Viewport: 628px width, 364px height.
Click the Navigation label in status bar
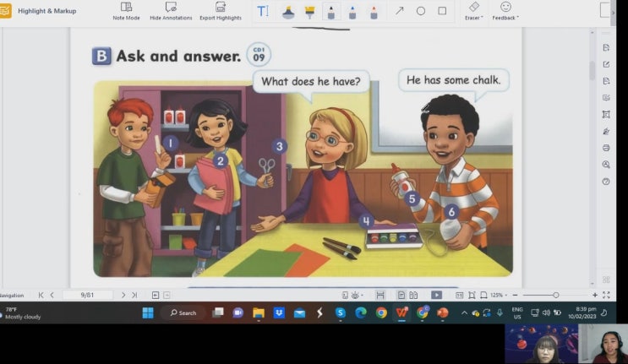12,296
